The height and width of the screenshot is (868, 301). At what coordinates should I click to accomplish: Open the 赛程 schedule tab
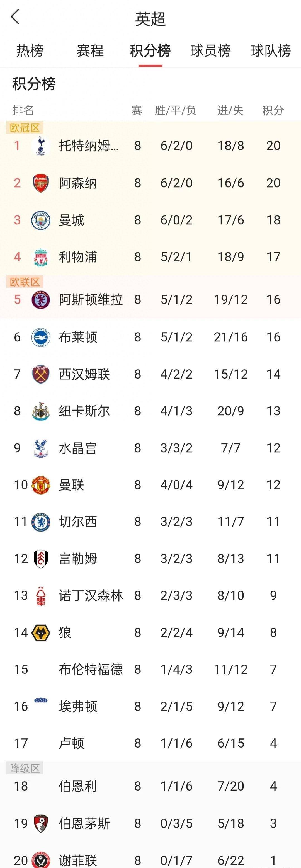pyautogui.click(x=90, y=51)
